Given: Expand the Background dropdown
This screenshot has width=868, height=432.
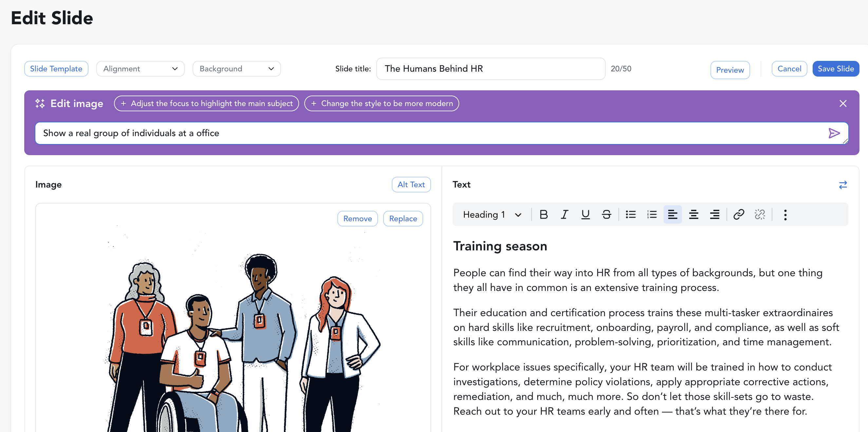Looking at the screenshot, I should click(236, 69).
